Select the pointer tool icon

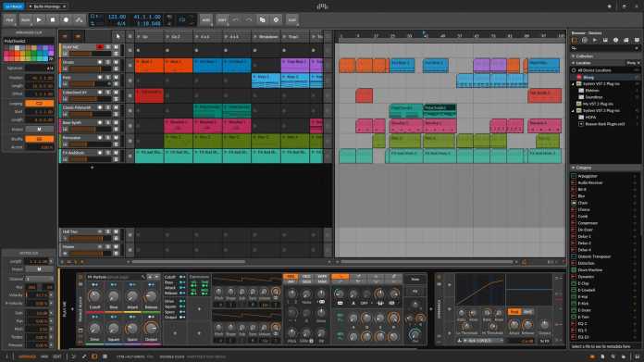[x=118, y=36]
